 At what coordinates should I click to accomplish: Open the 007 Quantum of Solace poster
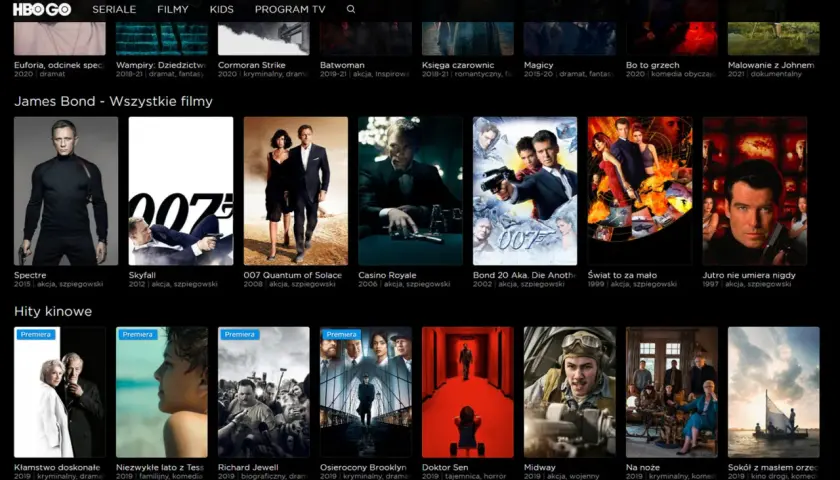[x=296, y=191]
